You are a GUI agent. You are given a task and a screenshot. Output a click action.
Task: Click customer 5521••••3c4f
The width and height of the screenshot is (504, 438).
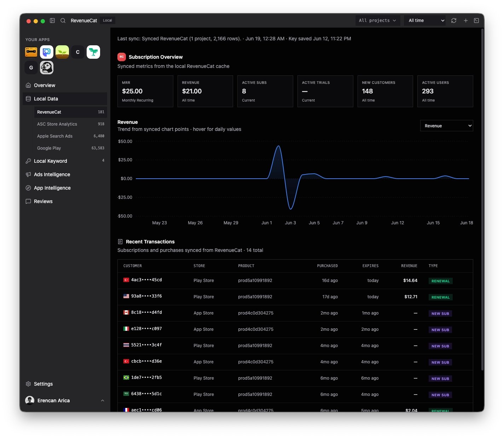click(x=146, y=345)
